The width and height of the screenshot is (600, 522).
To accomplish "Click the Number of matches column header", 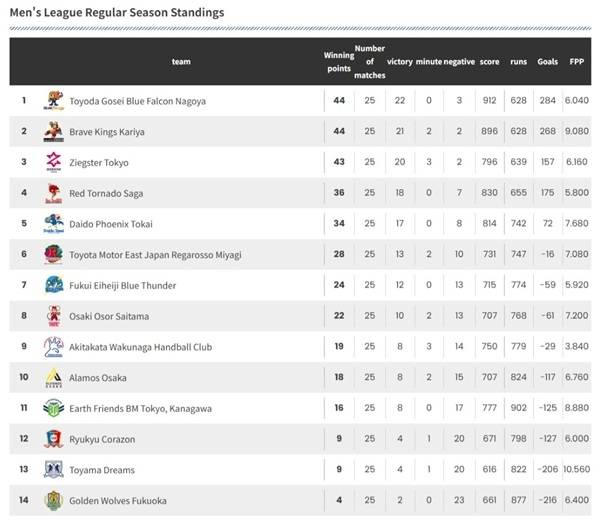I will (370, 61).
